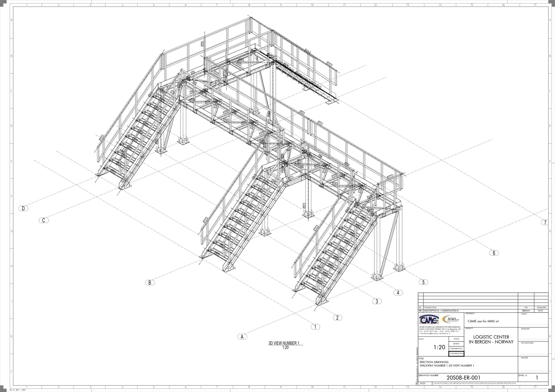Click grid axis bubble B

coord(150,283)
